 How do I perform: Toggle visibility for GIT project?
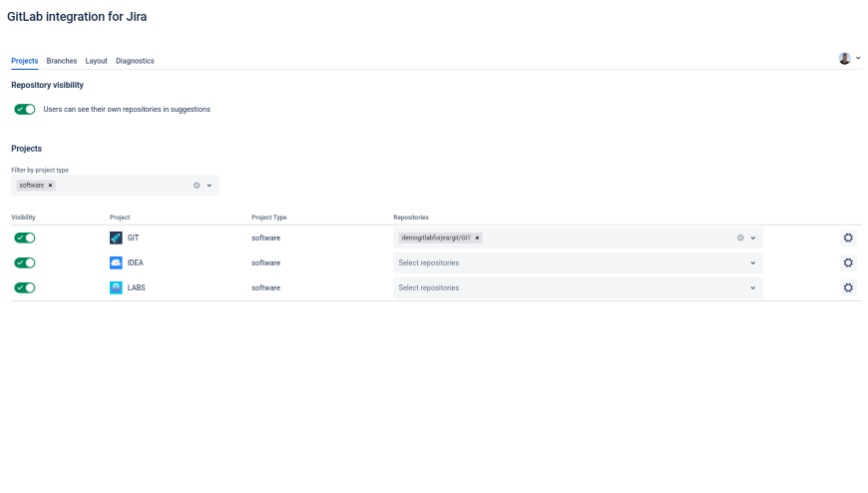pos(25,238)
